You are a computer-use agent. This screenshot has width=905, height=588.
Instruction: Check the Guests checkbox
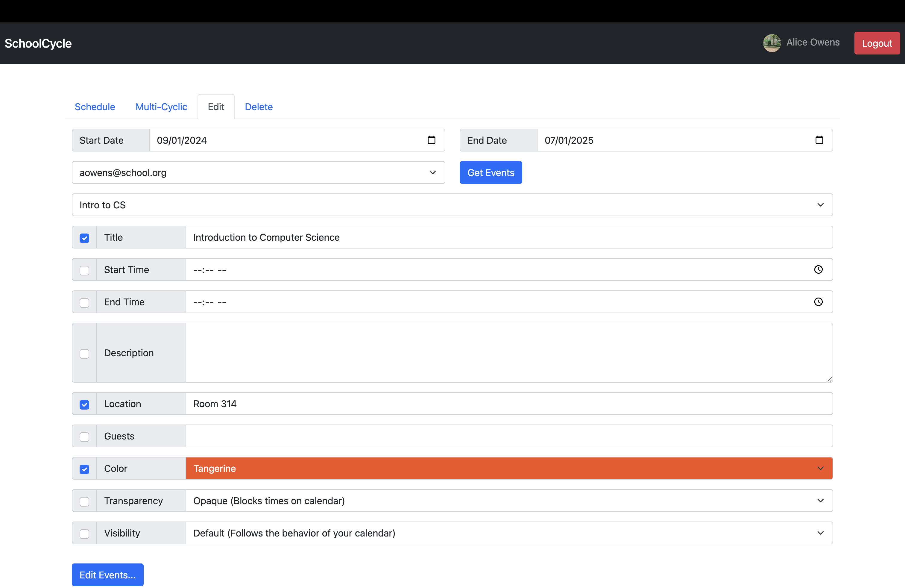point(84,437)
